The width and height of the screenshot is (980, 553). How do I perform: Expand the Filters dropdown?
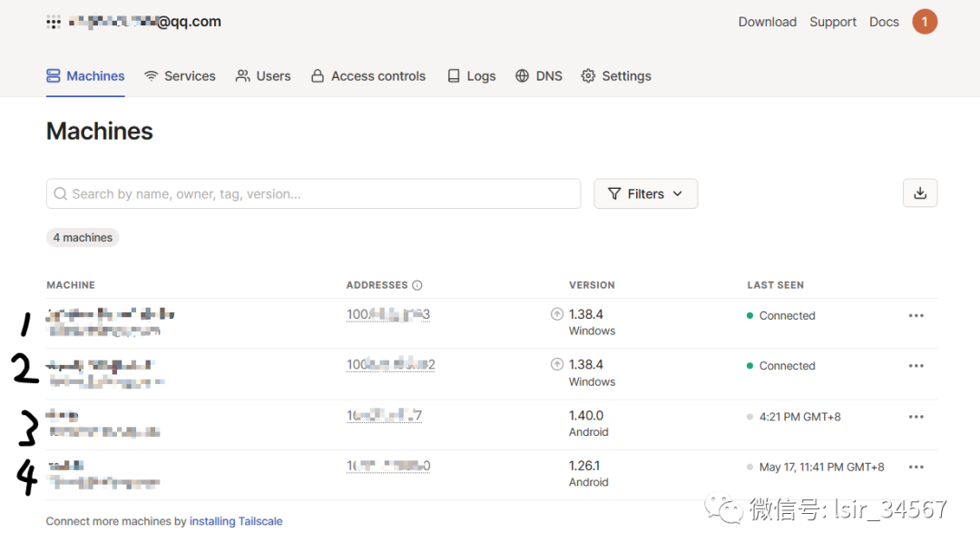point(646,194)
